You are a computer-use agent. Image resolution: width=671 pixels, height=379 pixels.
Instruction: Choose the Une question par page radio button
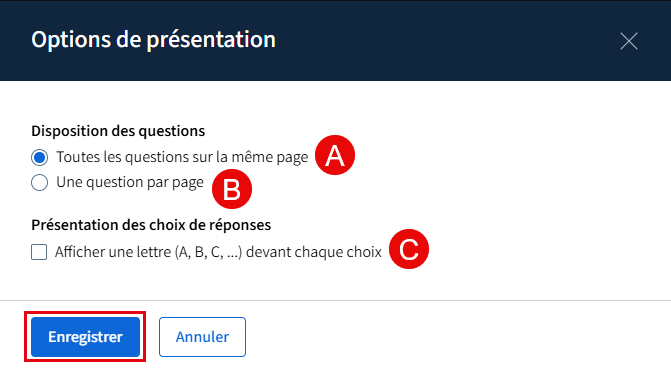tap(39, 183)
